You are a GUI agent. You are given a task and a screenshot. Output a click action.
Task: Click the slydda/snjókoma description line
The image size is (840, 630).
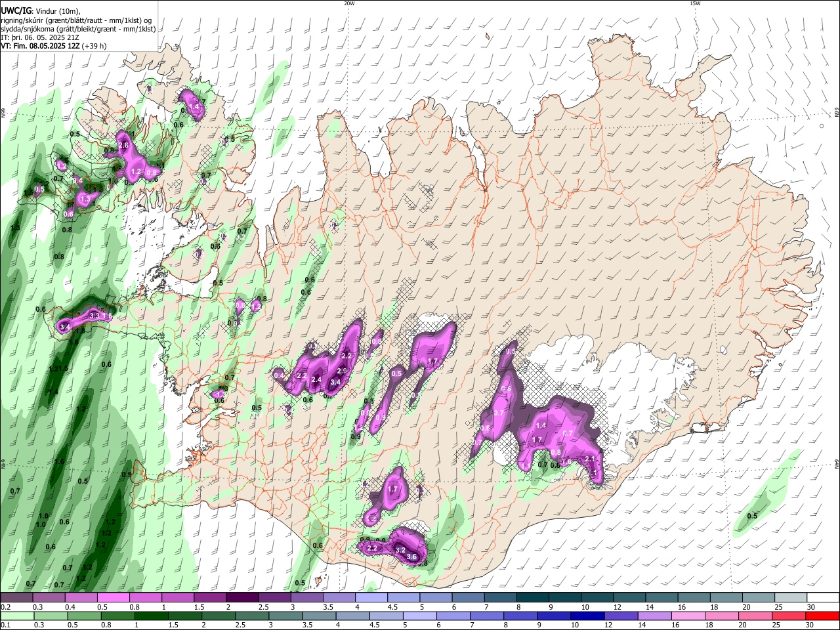point(78,29)
